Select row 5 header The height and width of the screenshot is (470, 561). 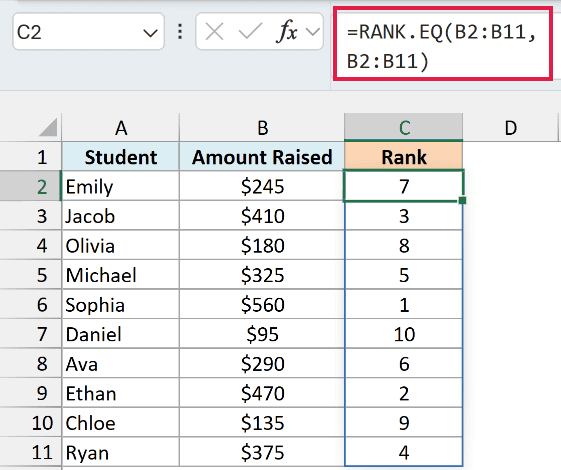click(x=31, y=275)
